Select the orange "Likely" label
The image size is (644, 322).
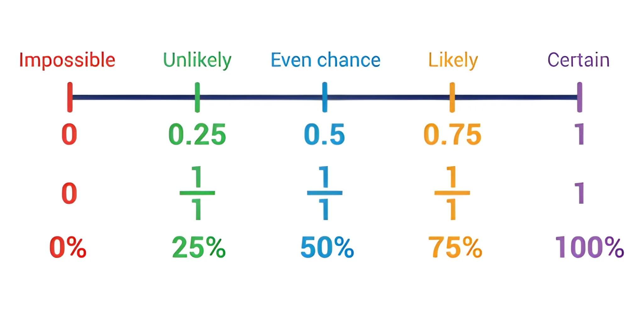pos(453,60)
